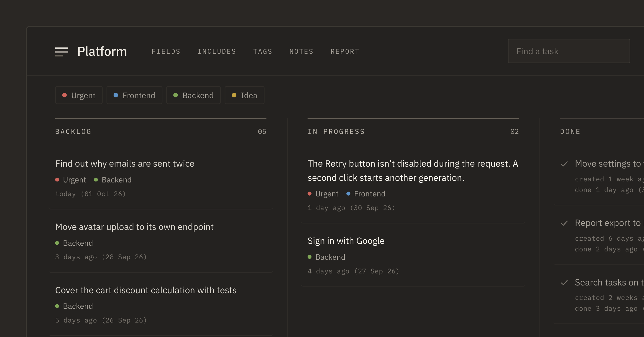Click Backend tag on cart discount task
Screen dimensions: 644x337
click(x=74, y=306)
